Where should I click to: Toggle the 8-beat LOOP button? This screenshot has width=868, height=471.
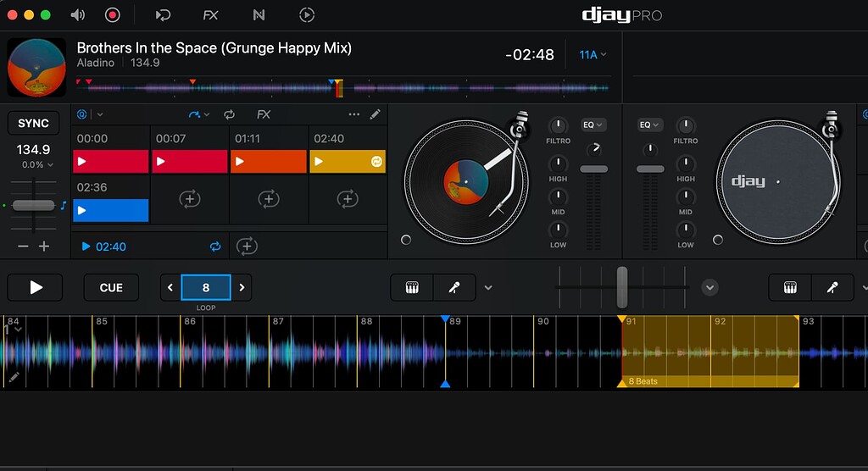coord(206,287)
